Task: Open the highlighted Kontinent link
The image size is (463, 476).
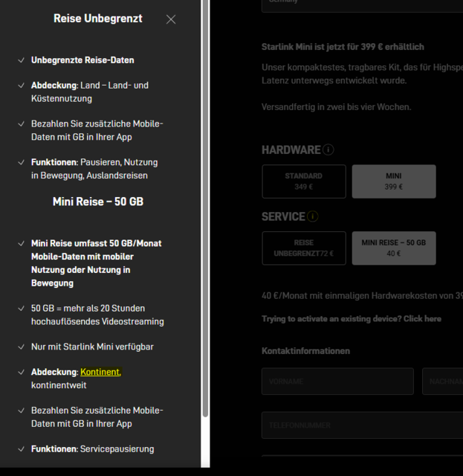Action: [x=100, y=372]
